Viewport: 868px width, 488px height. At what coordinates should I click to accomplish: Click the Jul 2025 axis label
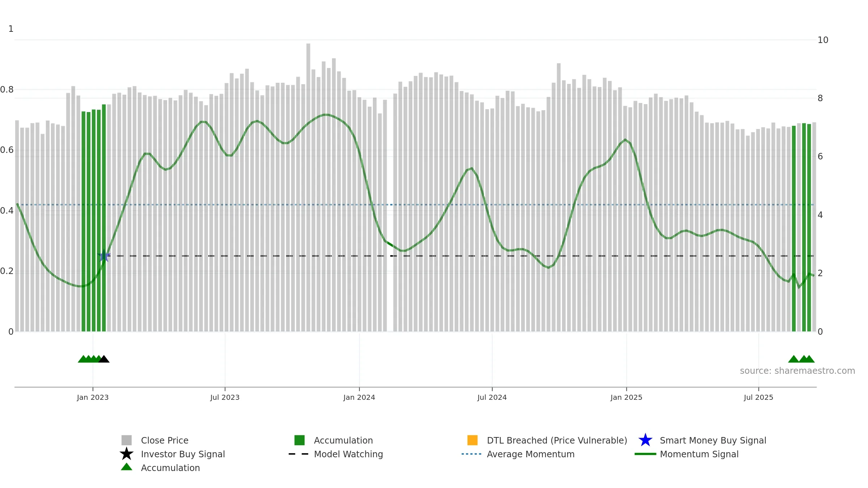[x=758, y=398]
